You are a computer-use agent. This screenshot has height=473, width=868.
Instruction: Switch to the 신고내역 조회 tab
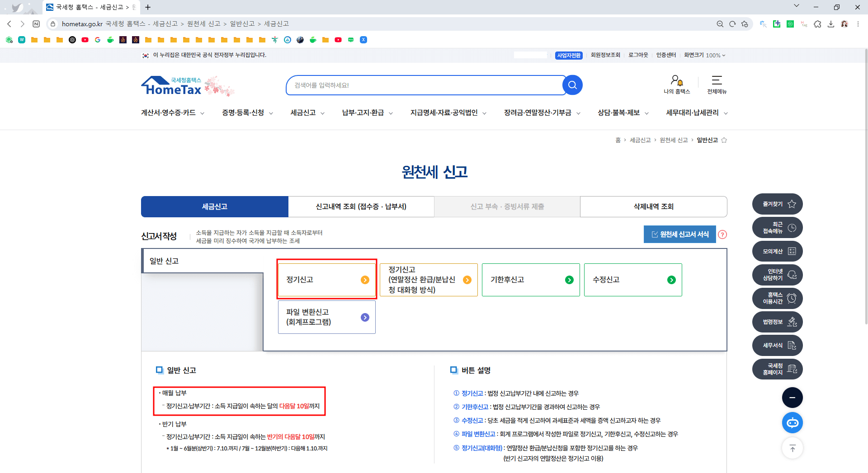tap(361, 206)
